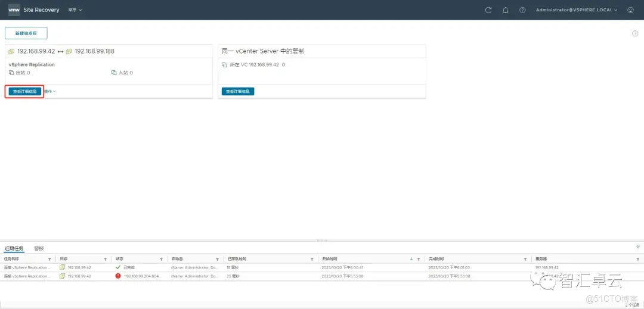Select the 18 毫秒 queued time cell

(x=233, y=267)
